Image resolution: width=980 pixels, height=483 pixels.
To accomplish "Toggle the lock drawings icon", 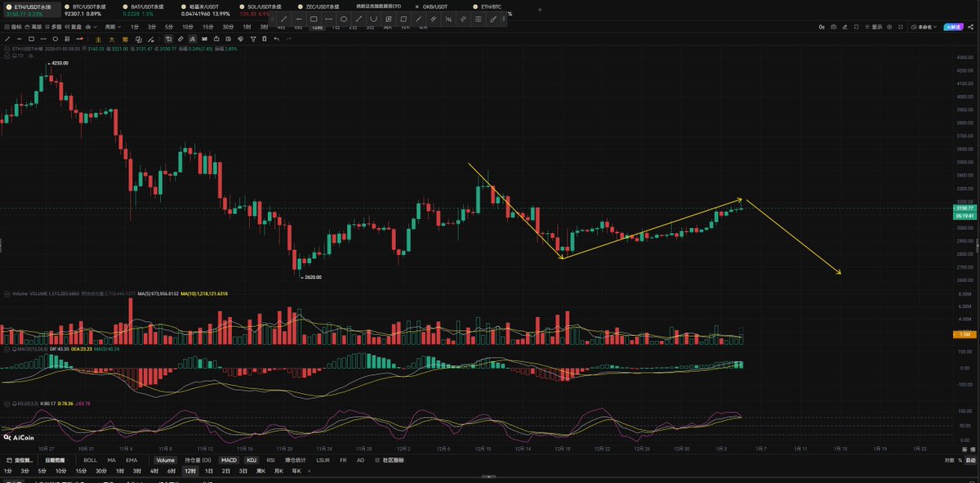I will pos(216,39).
